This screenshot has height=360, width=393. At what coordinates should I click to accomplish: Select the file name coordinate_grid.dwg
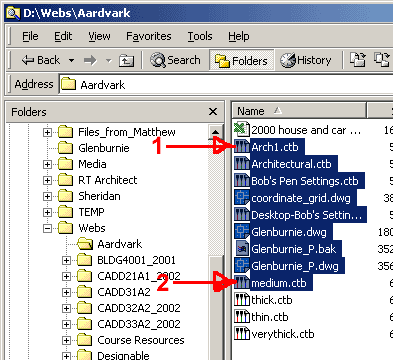[x=301, y=198]
